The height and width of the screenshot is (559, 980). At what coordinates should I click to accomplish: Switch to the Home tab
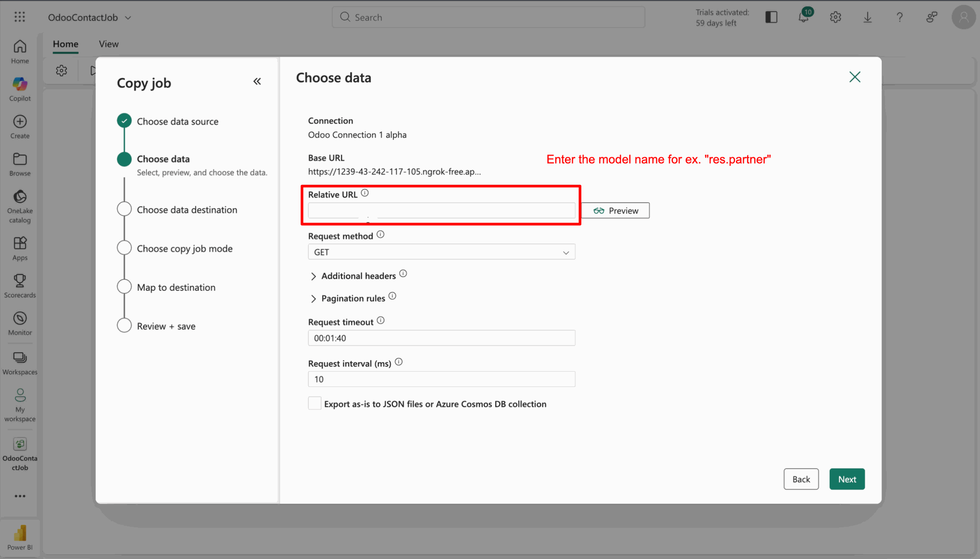(x=65, y=44)
